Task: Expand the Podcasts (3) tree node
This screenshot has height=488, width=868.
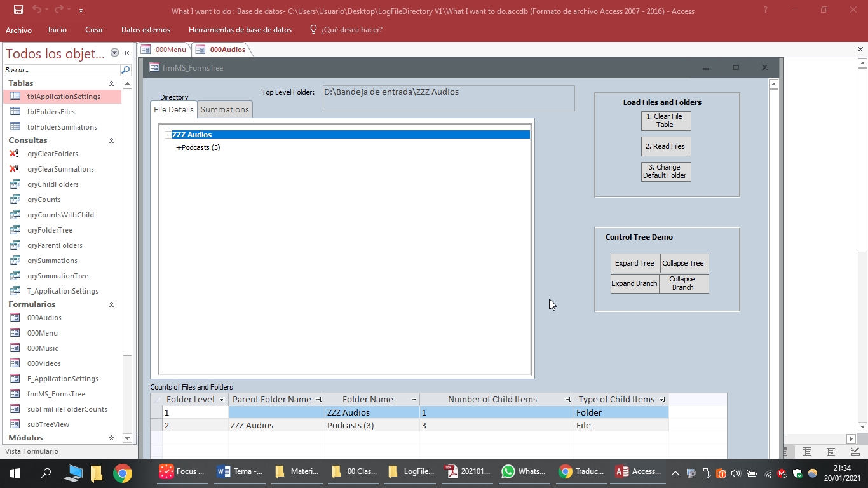Action: (x=179, y=147)
